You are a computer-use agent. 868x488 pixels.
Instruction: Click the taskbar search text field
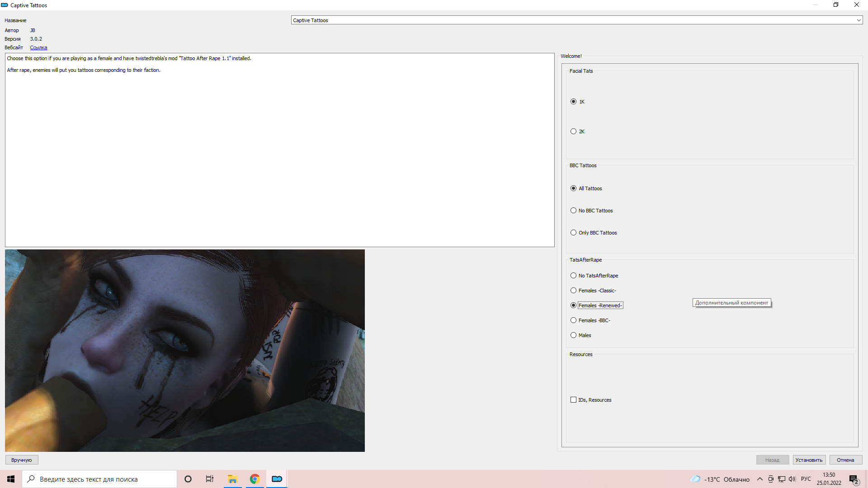coord(99,479)
